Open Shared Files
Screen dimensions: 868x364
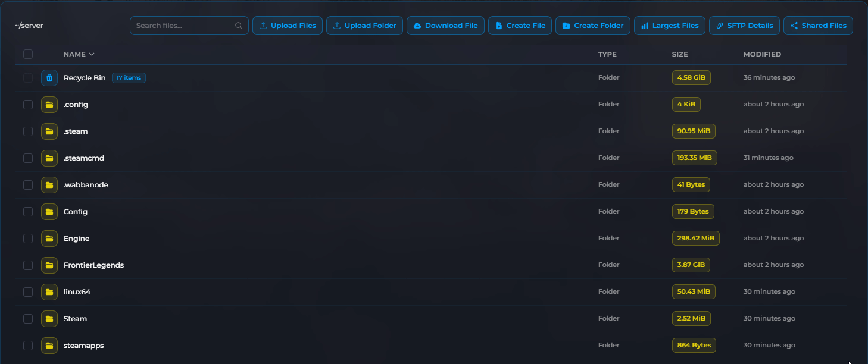818,26
